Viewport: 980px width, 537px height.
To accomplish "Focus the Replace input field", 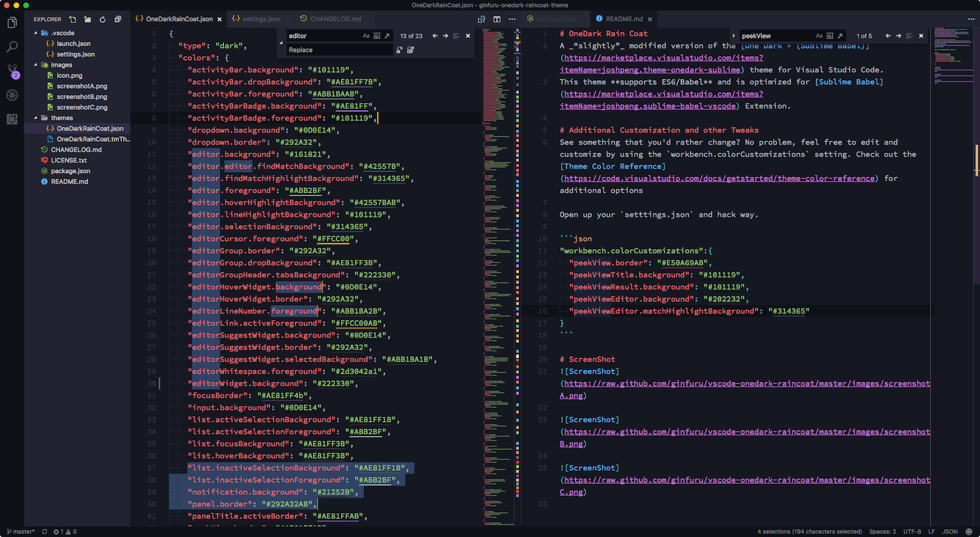I will (x=339, y=50).
